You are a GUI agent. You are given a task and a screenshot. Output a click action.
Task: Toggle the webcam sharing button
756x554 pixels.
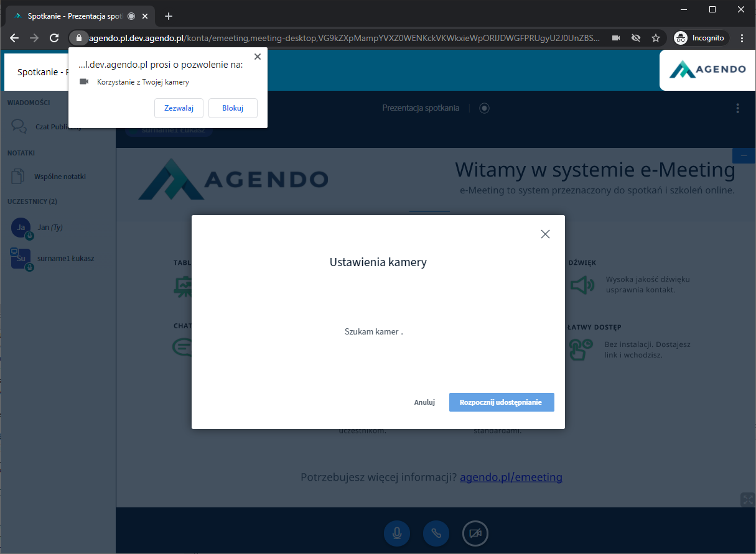[x=475, y=533]
